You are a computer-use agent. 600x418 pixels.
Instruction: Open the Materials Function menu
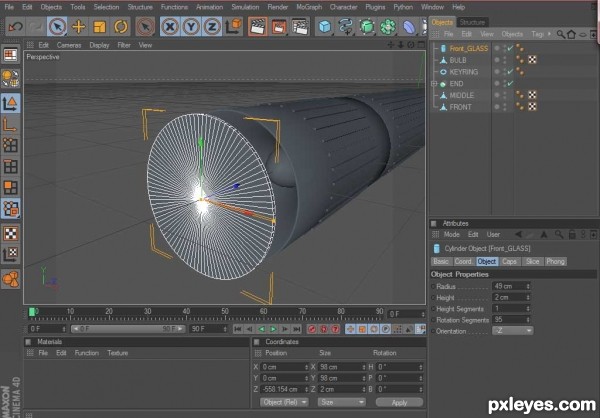click(x=87, y=353)
